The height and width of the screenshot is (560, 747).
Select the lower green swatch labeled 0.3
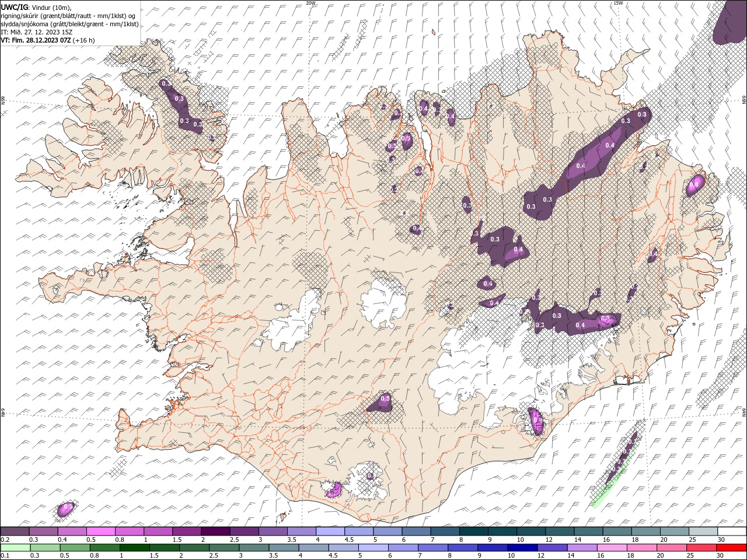tap(45, 548)
